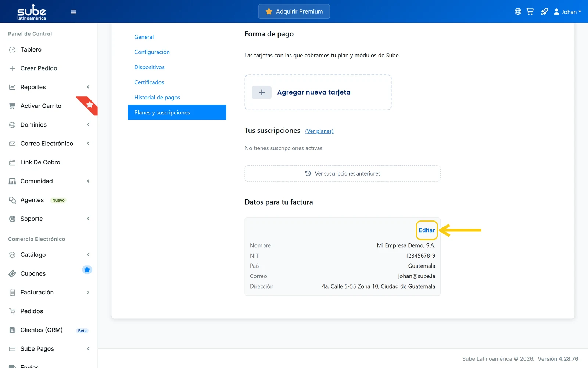Toggle the hamburger sidebar menu icon

coord(73,12)
